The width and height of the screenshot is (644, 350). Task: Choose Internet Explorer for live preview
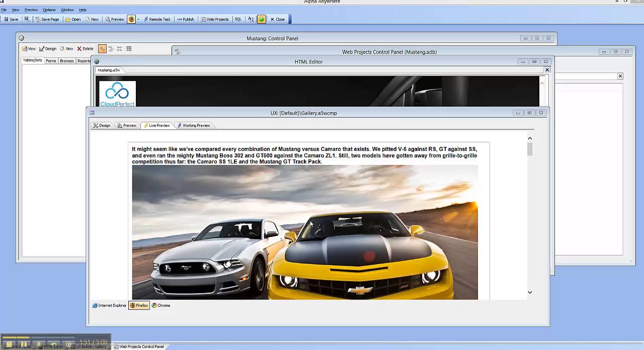click(109, 305)
